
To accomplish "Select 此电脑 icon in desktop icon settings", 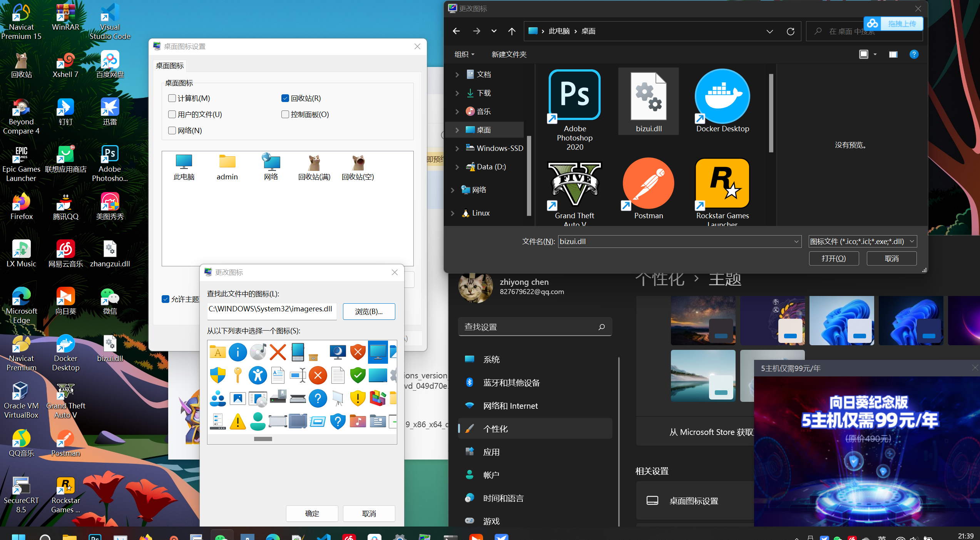I will [184, 168].
